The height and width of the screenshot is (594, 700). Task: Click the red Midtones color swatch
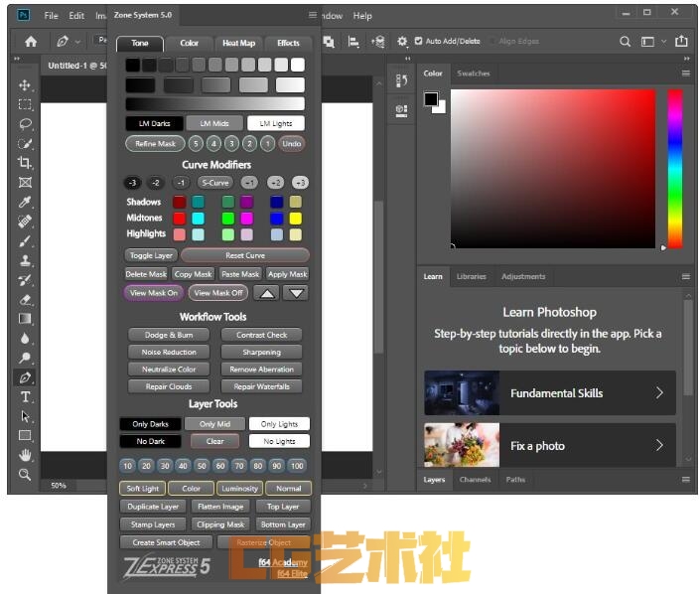[179, 218]
